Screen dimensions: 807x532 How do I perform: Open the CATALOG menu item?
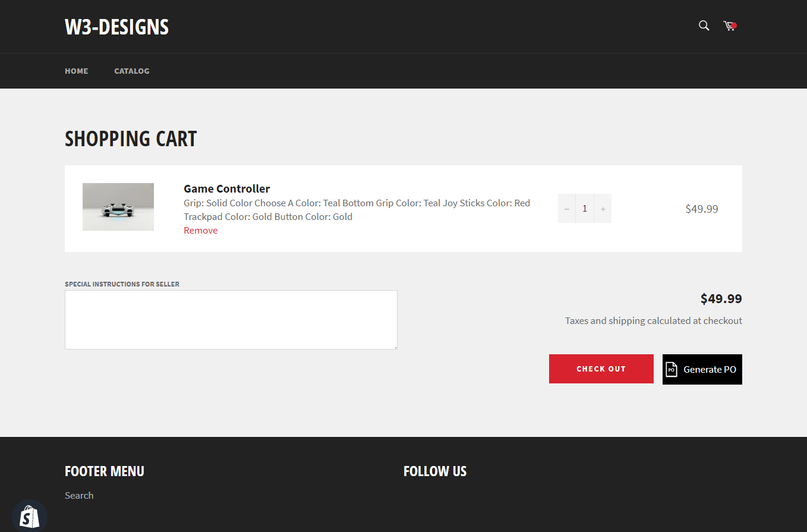[x=132, y=71]
